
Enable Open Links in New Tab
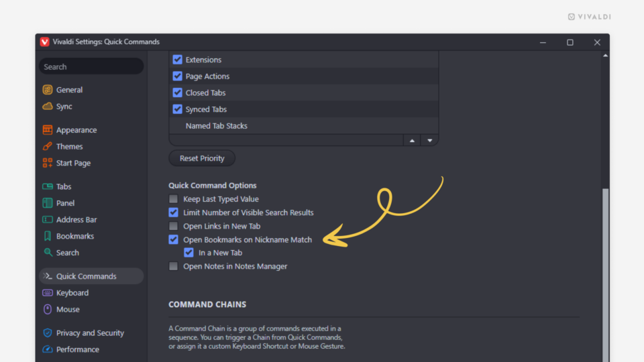coord(173,226)
